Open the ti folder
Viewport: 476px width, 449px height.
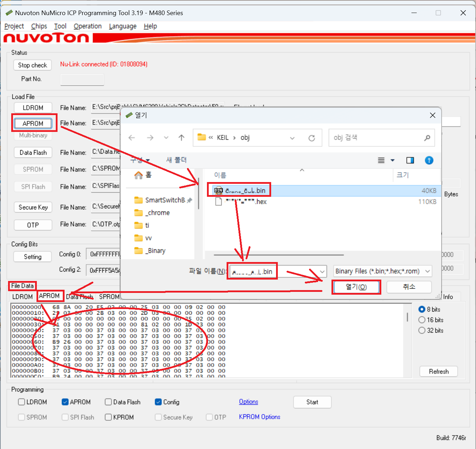(x=142, y=225)
